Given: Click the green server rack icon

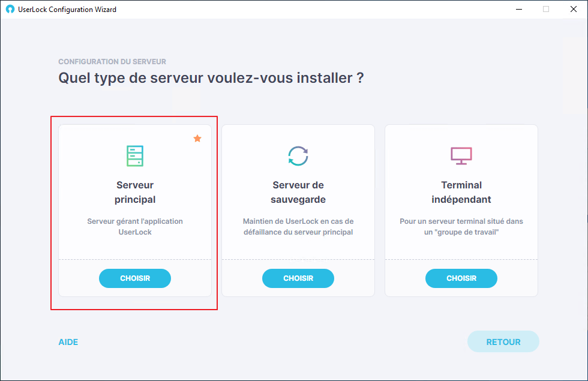Looking at the screenshot, I should pos(135,156).
